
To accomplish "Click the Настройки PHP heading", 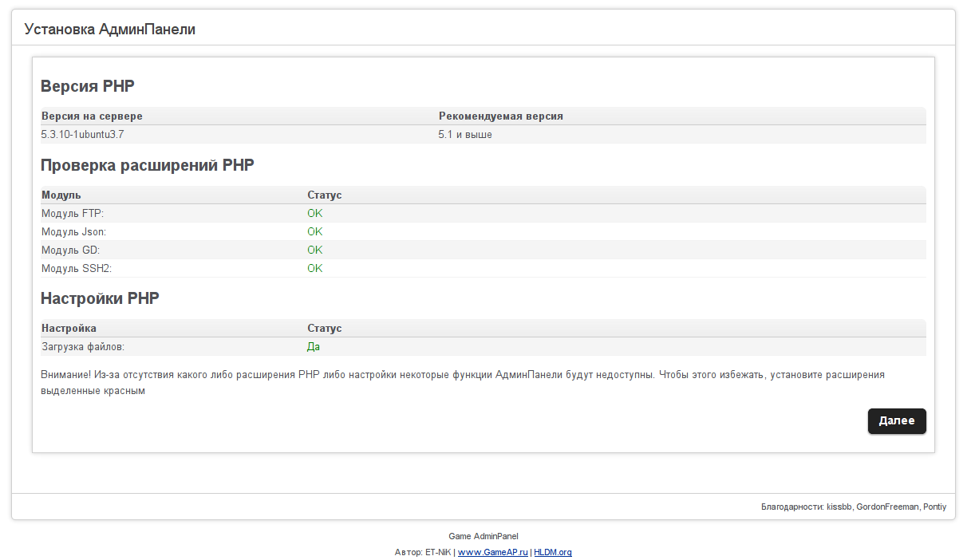I will (100, 298).
